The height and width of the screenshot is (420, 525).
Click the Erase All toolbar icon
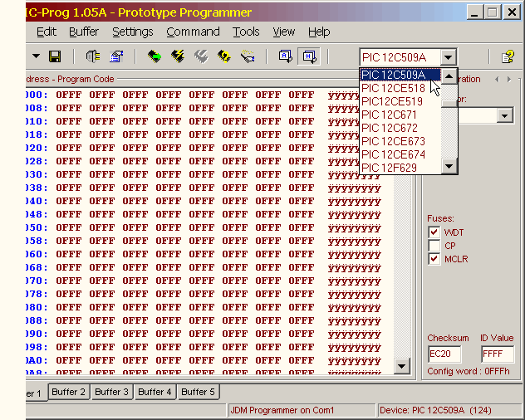coord(201,56)
